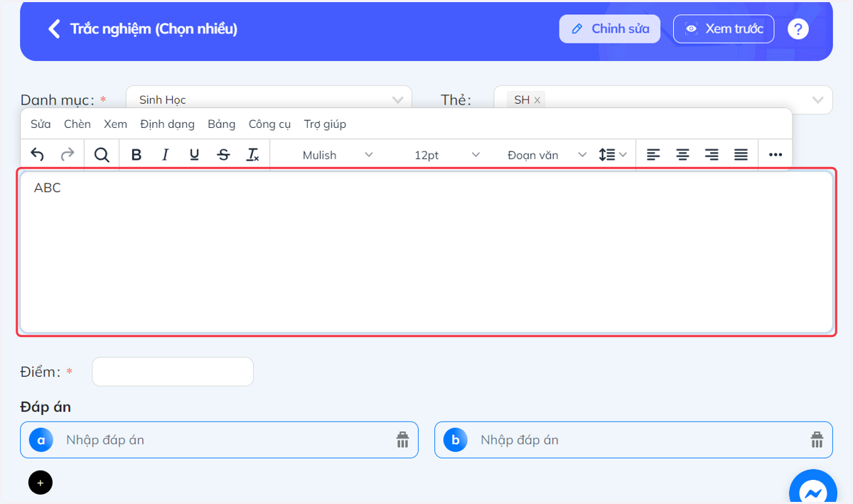Open find and replace search
Image resolution: width=853 pixels, height=504 pixels.
click(102, 155)
